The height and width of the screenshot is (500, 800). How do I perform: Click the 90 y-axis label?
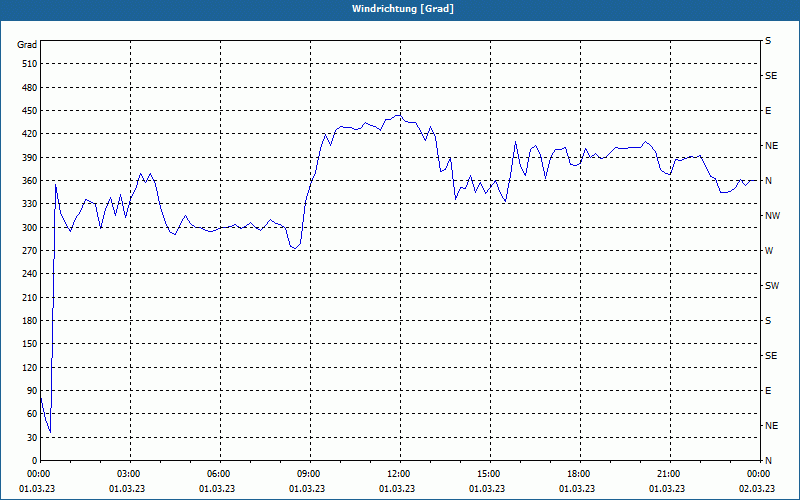(32, 391)
